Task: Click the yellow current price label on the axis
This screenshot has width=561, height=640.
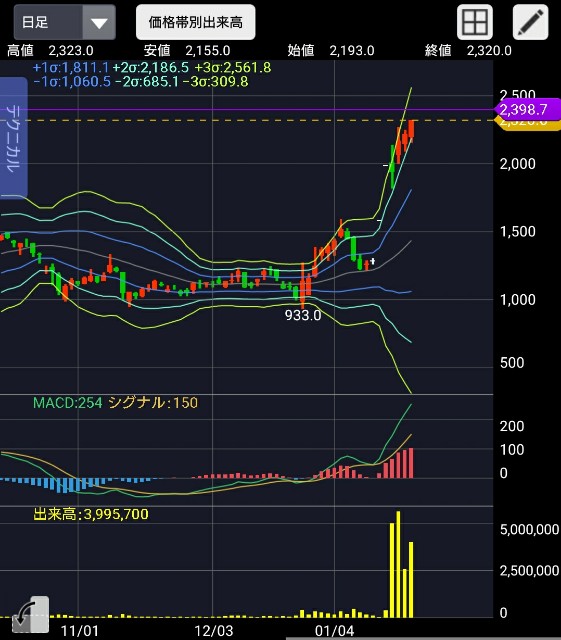Action: click(526, 124)
